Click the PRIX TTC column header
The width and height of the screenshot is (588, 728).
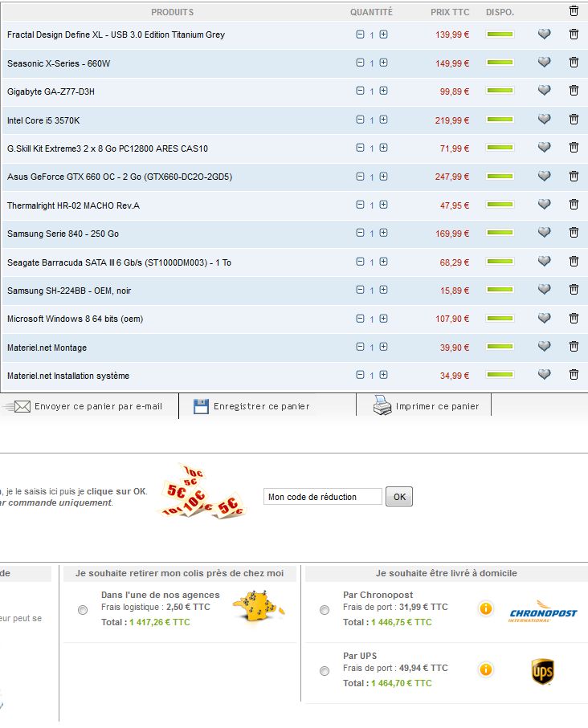pos(450,12)
